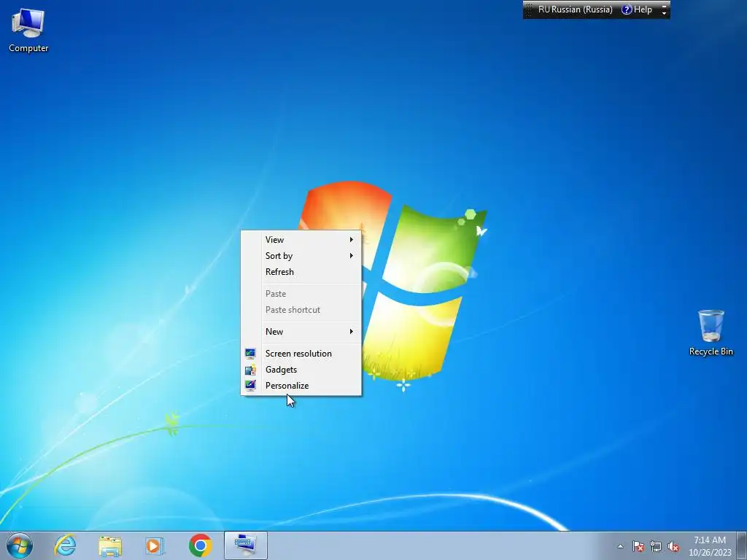Click the Personalize menu icon

pos(251,385)
